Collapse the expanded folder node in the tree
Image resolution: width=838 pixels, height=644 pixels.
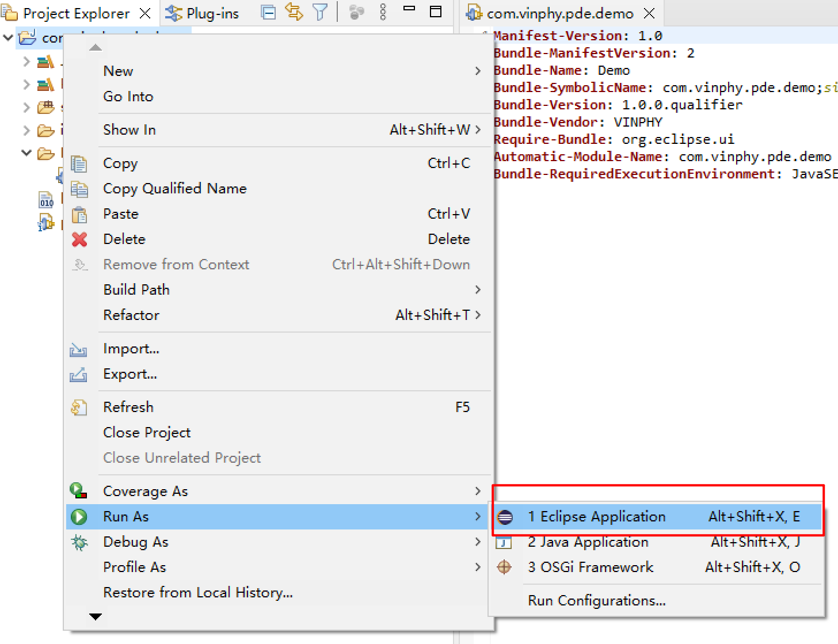tap(26, 153)
